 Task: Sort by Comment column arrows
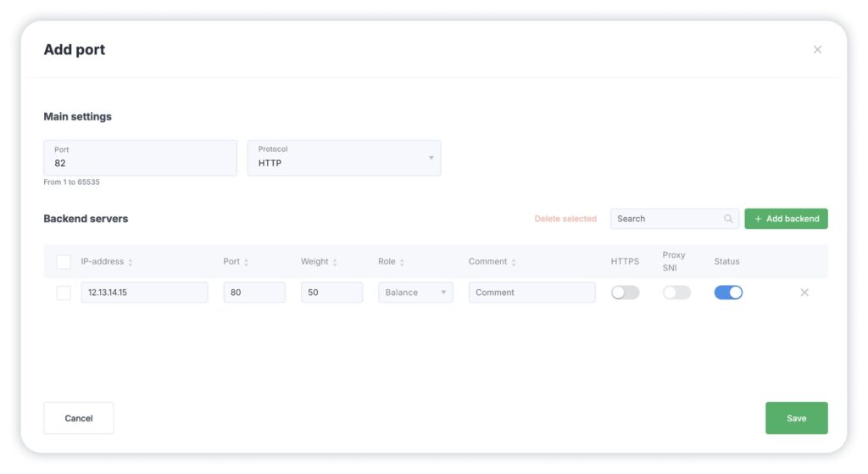513,263
